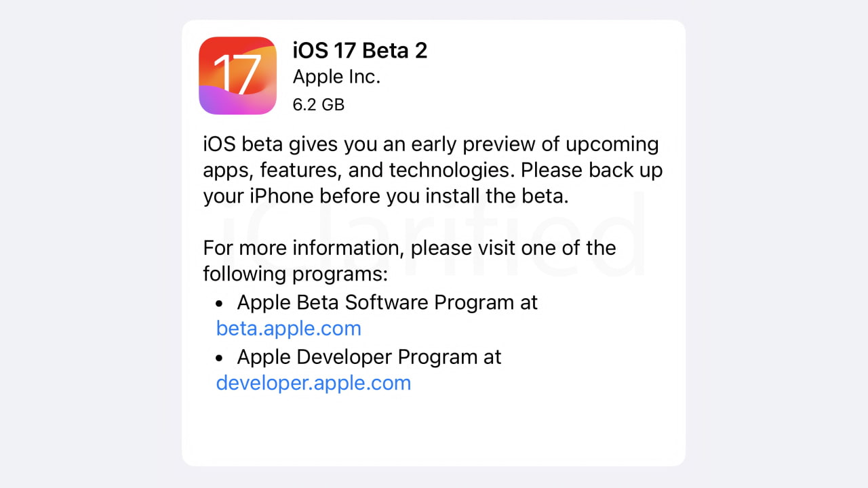Click the 'following programs:' text

[x=295, y=274]
